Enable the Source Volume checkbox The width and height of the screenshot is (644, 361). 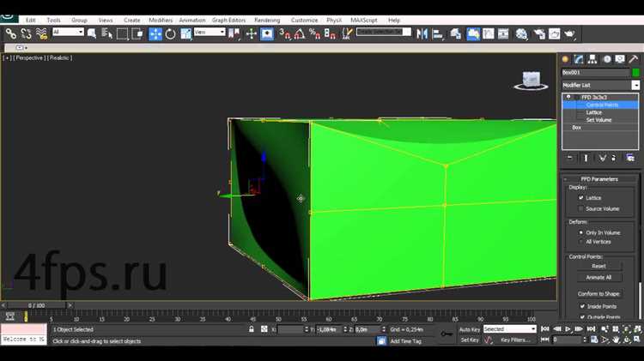581,208
